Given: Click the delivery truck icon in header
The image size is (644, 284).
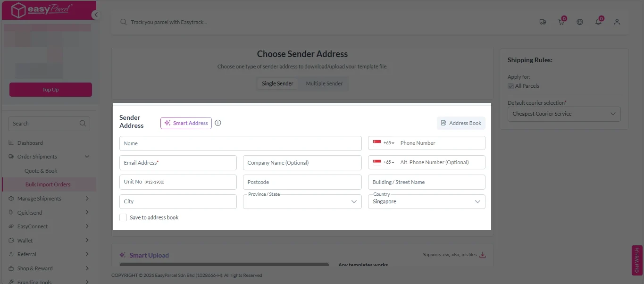Looking at the screenshot, I should 543,22.
